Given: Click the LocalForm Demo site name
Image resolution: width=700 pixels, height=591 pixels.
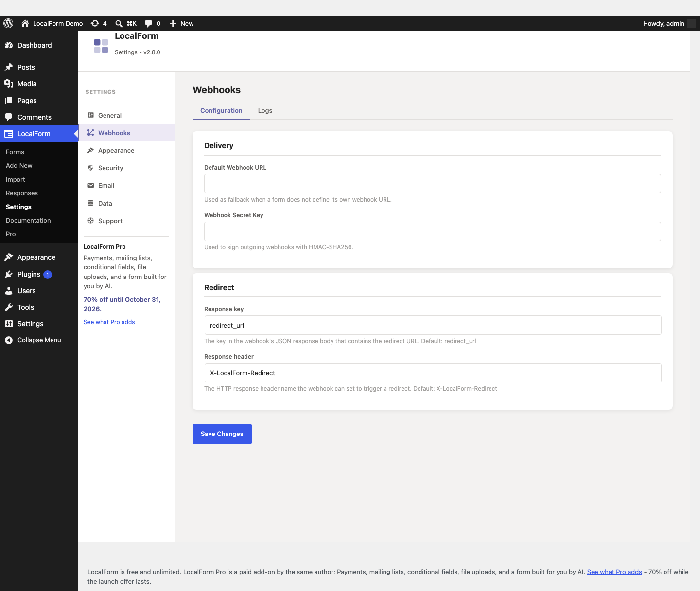Looking at the screenshot, I should pyautogui.click(x=58, y=23).
